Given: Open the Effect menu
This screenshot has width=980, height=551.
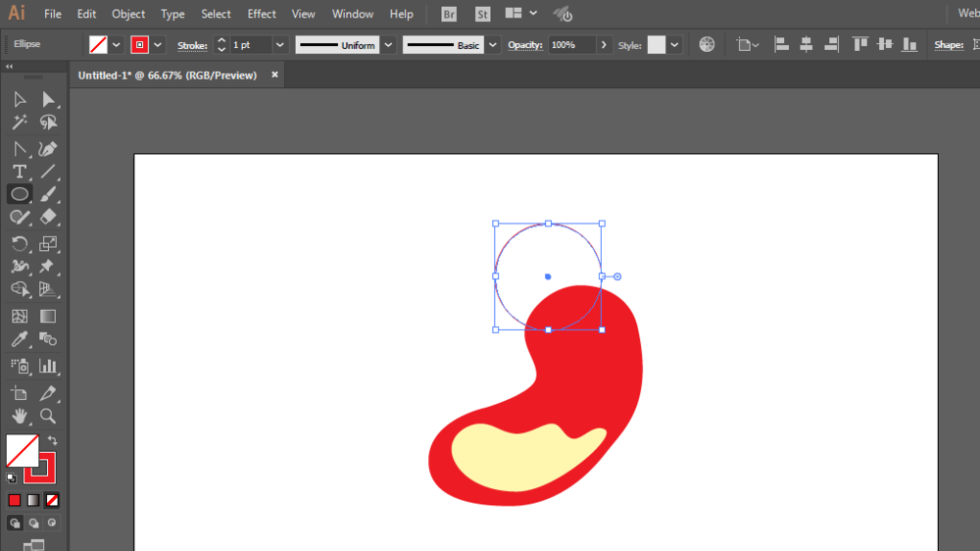Looking at the screenshot, I should click(x=262, y=14).
